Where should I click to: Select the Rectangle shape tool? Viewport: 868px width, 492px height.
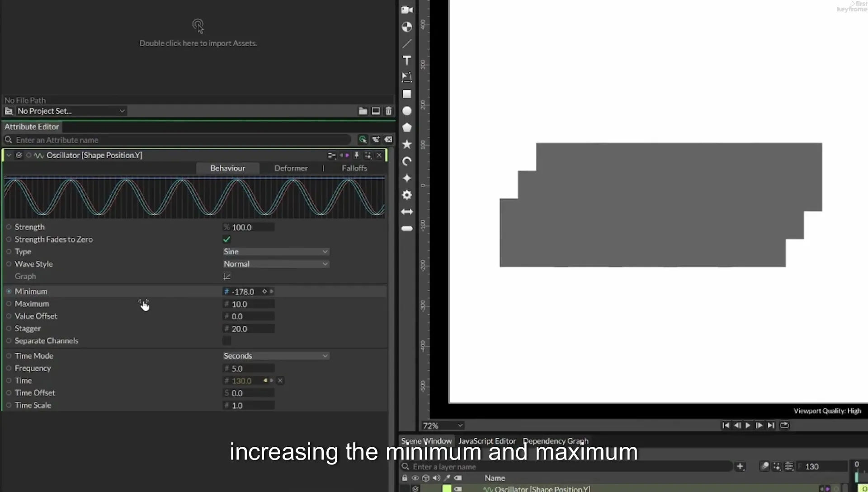(x=407, y=94)
